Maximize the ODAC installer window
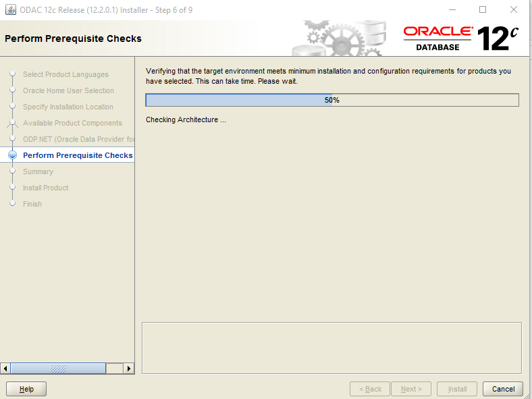The image size is (532, 399). 483,9
